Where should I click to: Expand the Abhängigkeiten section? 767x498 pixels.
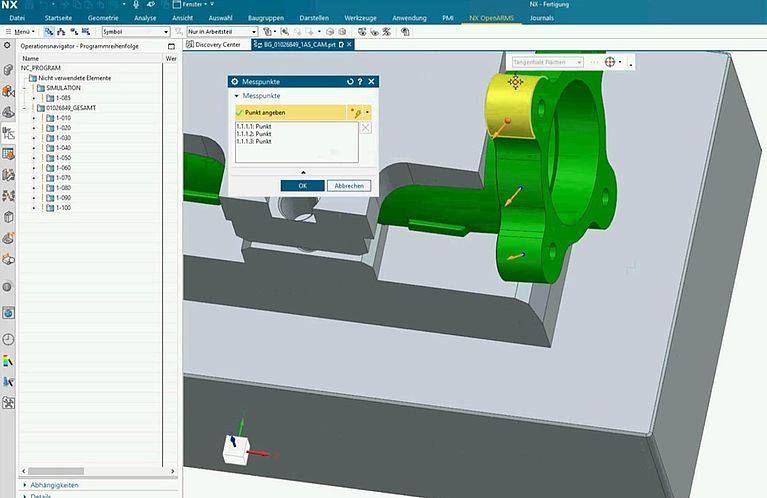(54, 485)
